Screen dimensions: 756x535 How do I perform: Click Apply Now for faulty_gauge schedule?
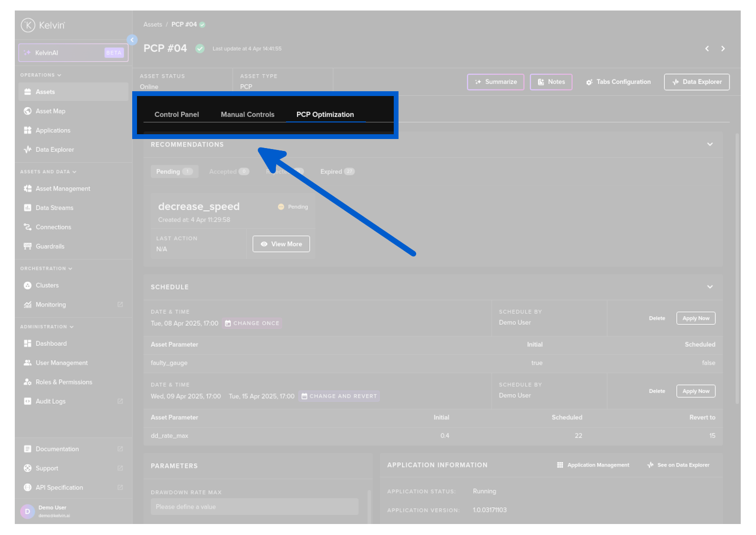click(x=695, y=319)
